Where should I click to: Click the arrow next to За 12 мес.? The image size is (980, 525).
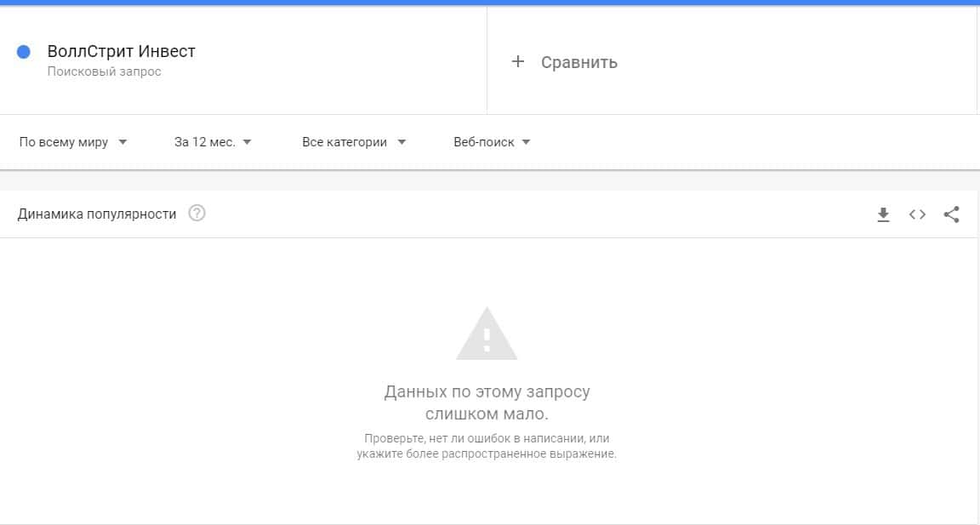tap(247, 142)
